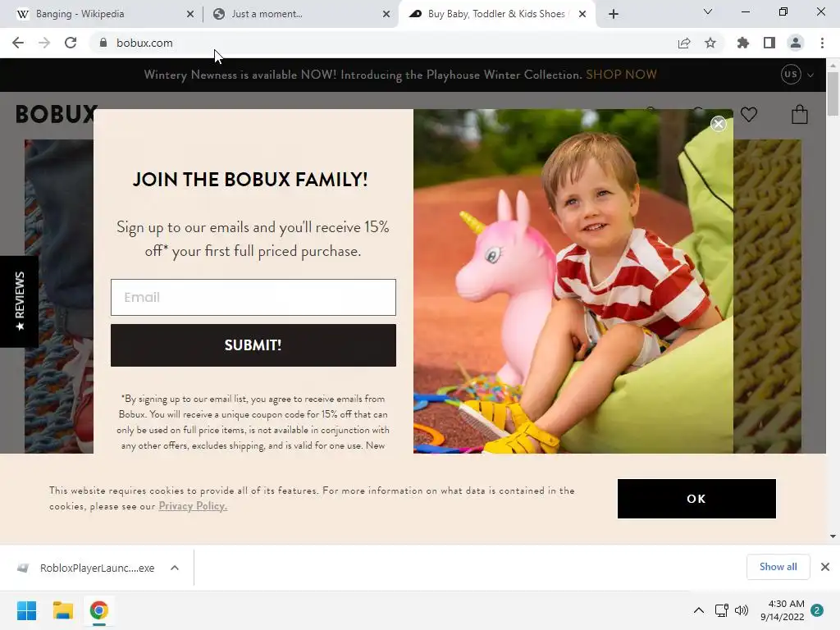The image size is (840, 630).
Task: Toggle the Chrome side panel icon
Action: (x=769, y=43)
